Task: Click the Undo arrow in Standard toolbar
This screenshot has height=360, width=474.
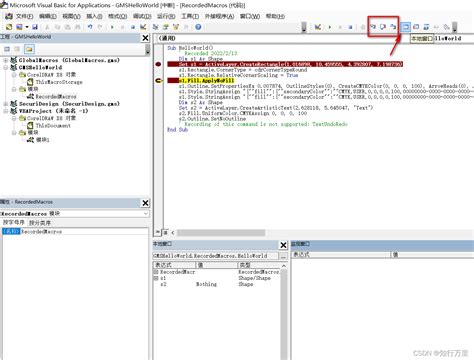Action: 90,27
